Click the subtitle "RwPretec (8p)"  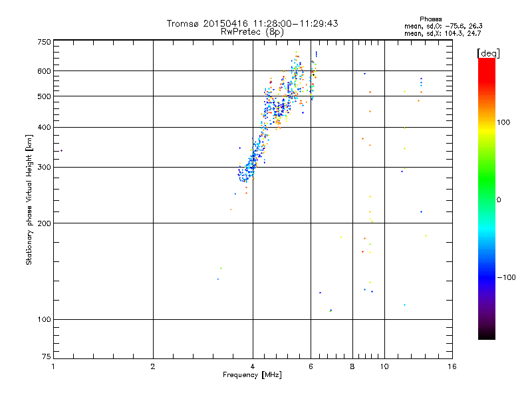[x=252, y=32]
